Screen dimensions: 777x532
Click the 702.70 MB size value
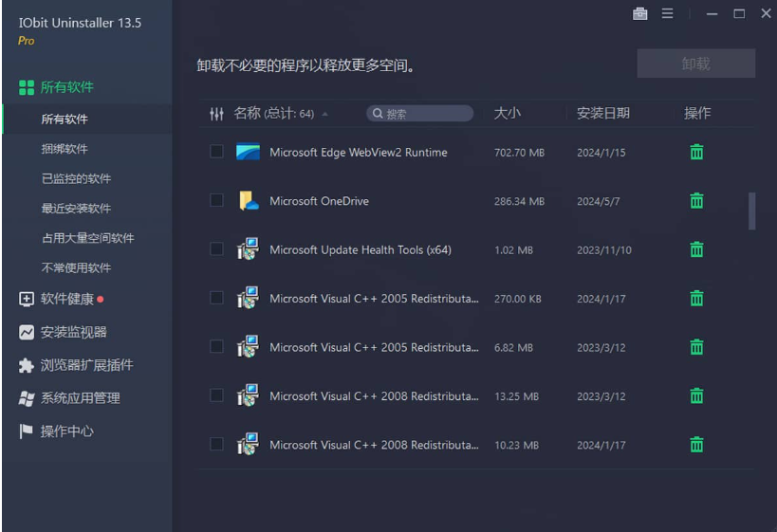pyautogui.click(x=519, y=153)
